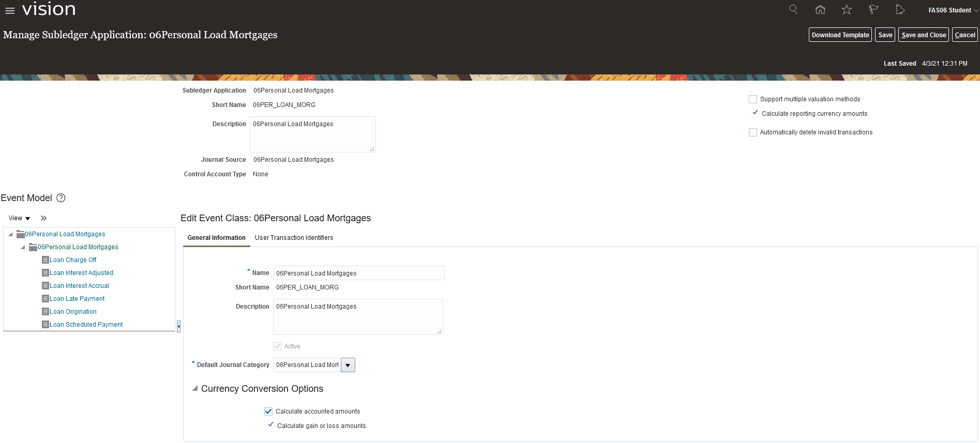
Task: Select the General Information tab
Action: pos(216,238)
